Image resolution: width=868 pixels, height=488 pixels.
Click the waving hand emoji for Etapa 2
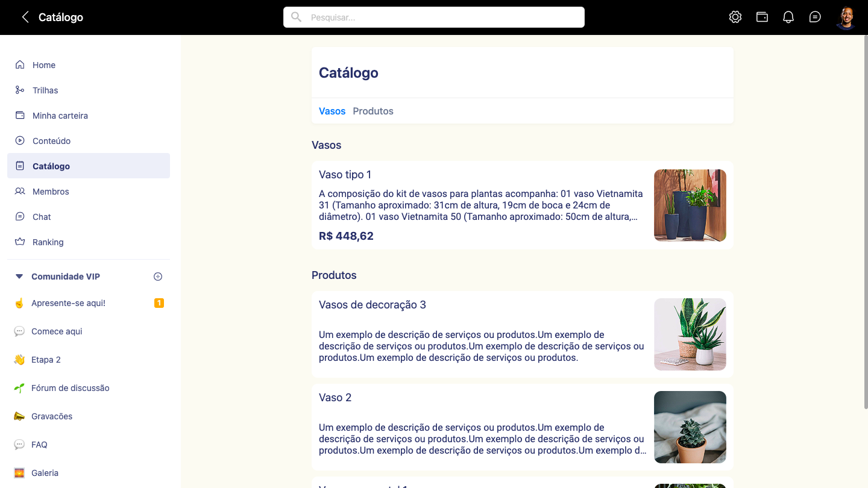point(19,360)
